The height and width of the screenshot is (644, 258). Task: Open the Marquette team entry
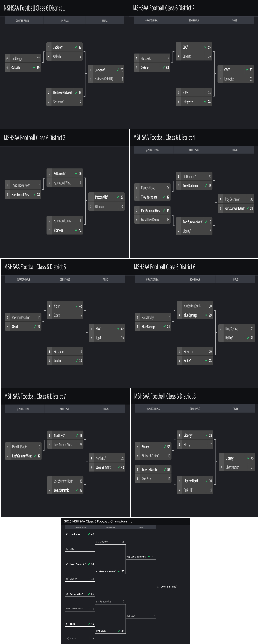tap(146, 59)
